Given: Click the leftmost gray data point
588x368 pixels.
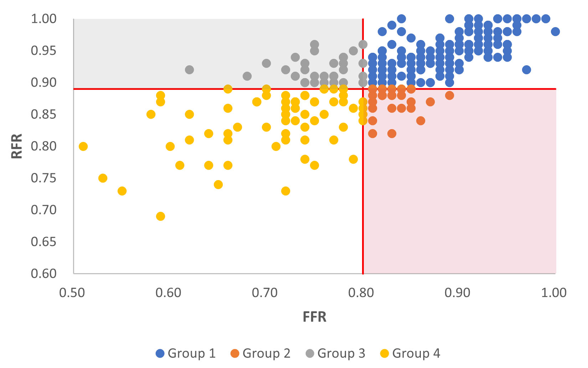Looking at the screenshot, I should tap(189, 70).
